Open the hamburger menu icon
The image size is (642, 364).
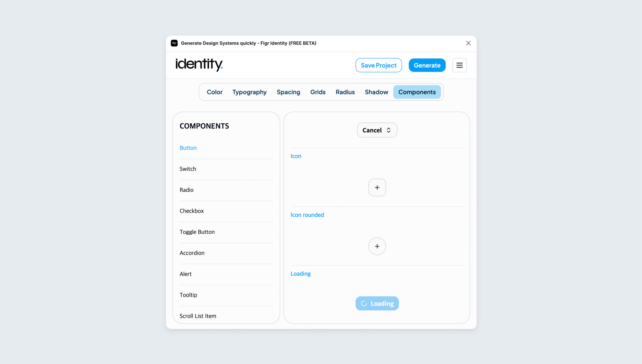459,65
